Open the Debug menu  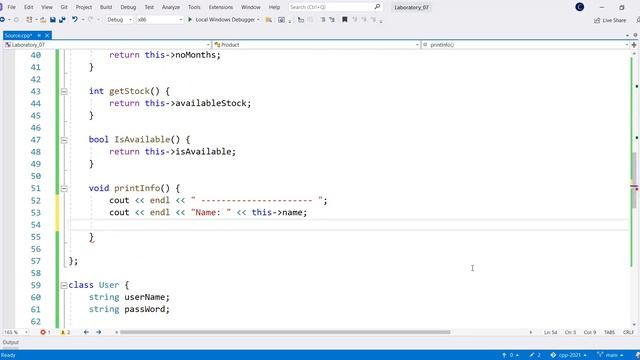(x=128, y=7)
